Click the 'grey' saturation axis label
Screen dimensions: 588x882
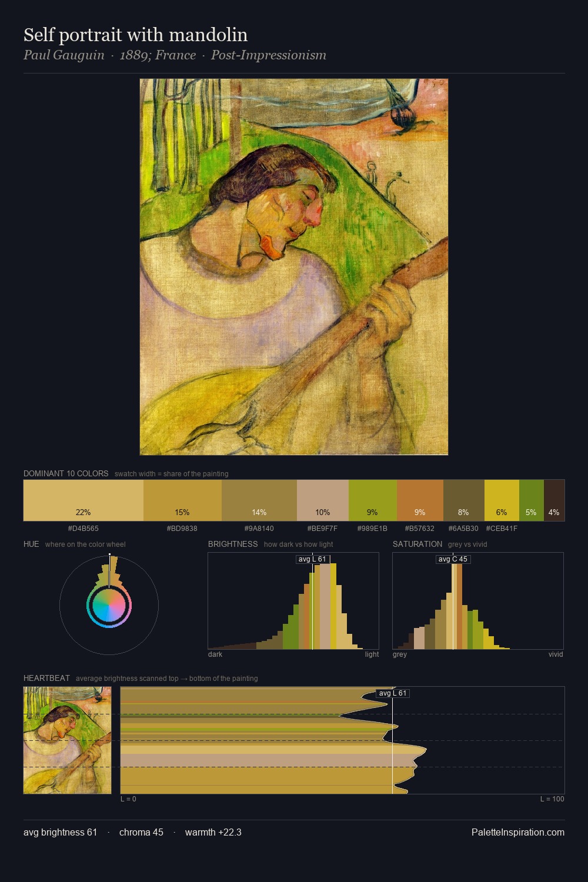pos(400,654)
